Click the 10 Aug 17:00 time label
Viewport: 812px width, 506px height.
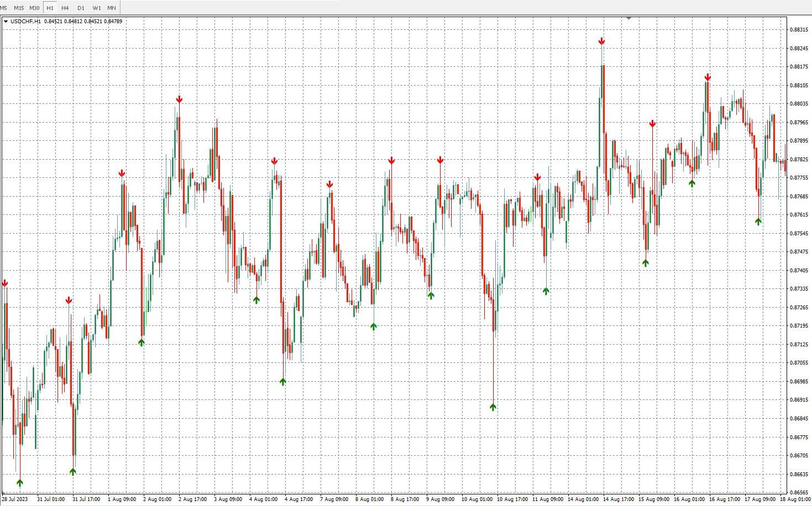(512, 499)
